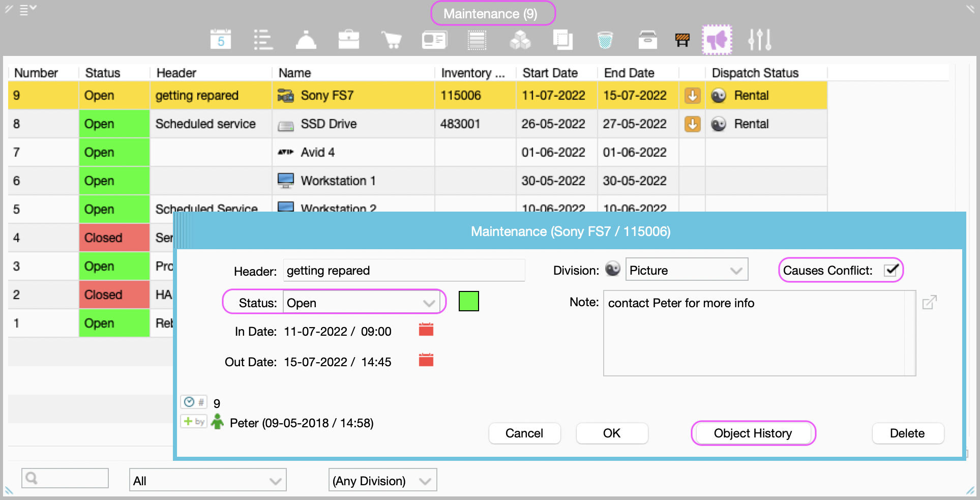
Task: Click the dotted list rows toolbar icon
Action: pyautogui.click(x=477, y=40)
